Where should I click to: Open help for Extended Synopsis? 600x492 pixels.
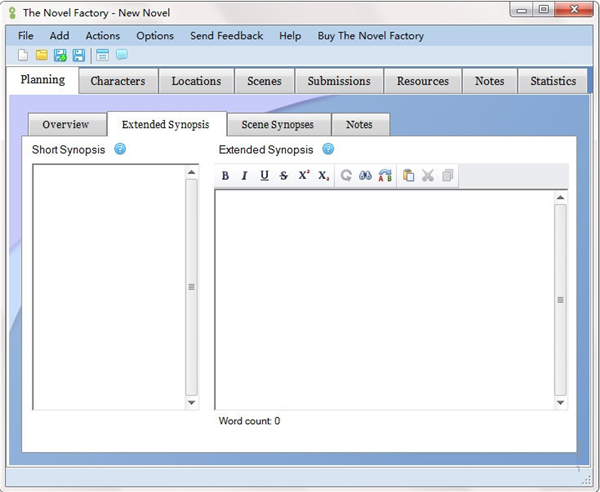[328, 149]
